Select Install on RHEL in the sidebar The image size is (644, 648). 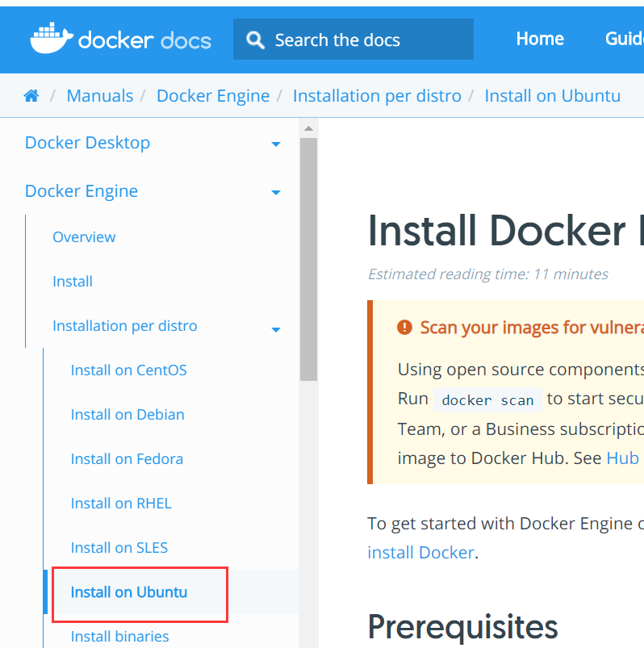click(121, 503)
